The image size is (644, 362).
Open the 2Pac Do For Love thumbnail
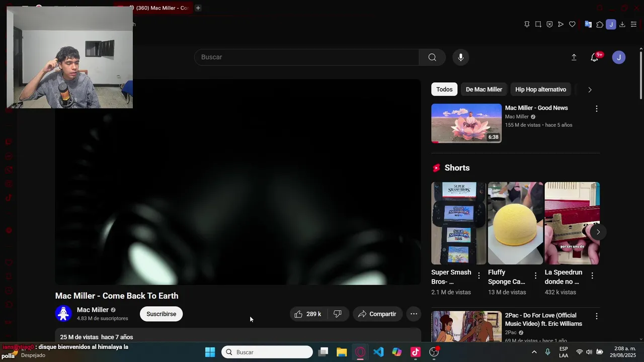pos(466,326)
